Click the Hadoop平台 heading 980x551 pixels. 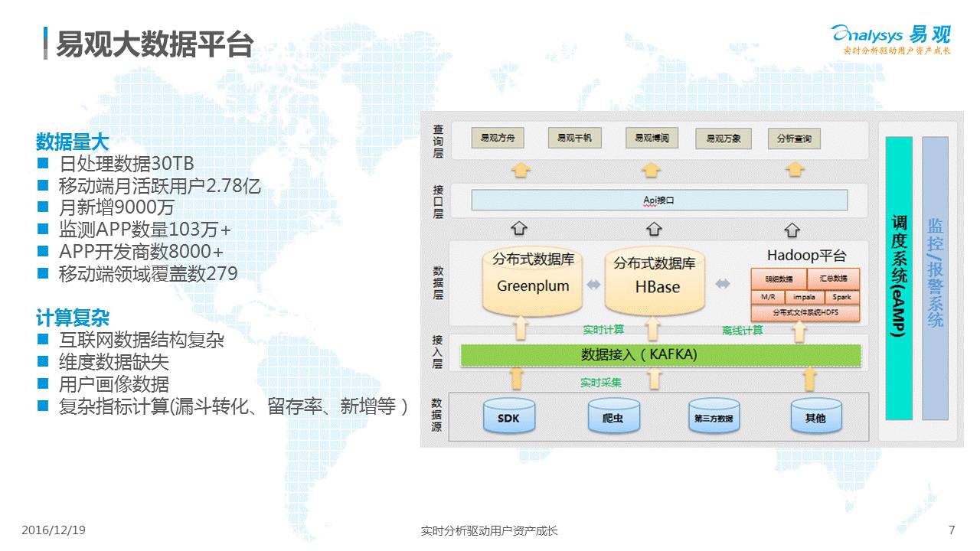tap(807, 256)
